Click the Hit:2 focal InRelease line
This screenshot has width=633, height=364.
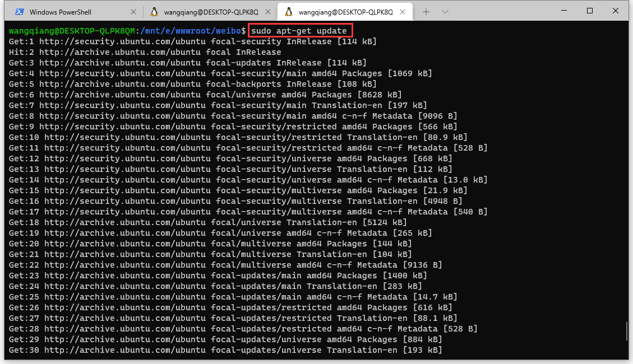pos(145,52)
